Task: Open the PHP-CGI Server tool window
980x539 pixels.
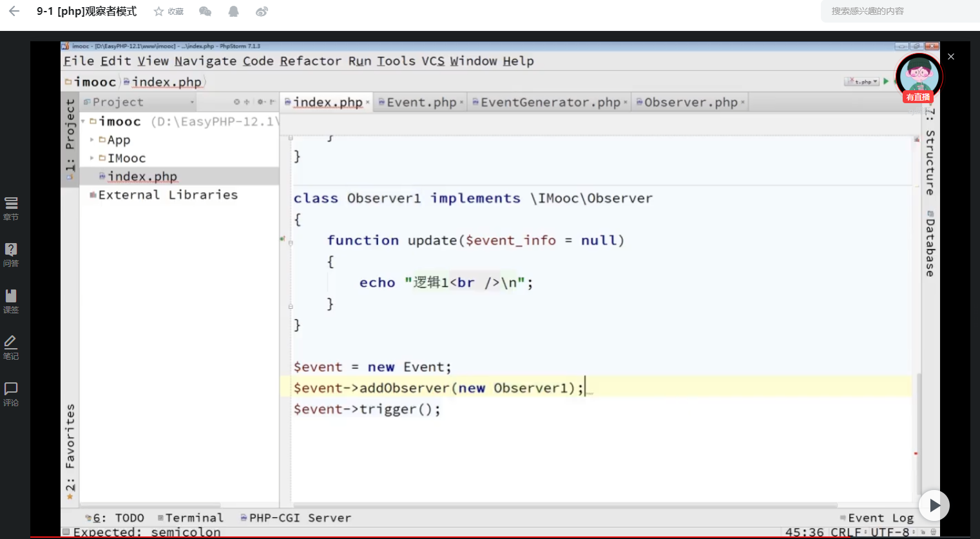Action: coord(296,518)
